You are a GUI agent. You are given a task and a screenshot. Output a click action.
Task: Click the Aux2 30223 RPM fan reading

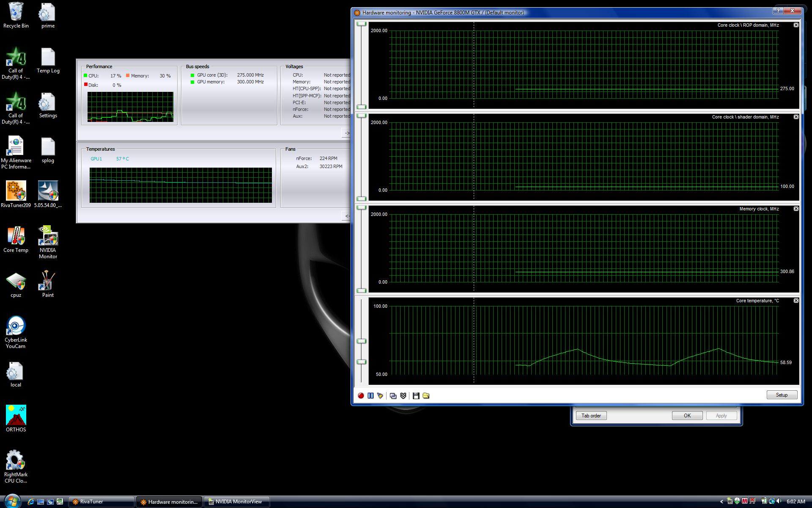(331, 166)
